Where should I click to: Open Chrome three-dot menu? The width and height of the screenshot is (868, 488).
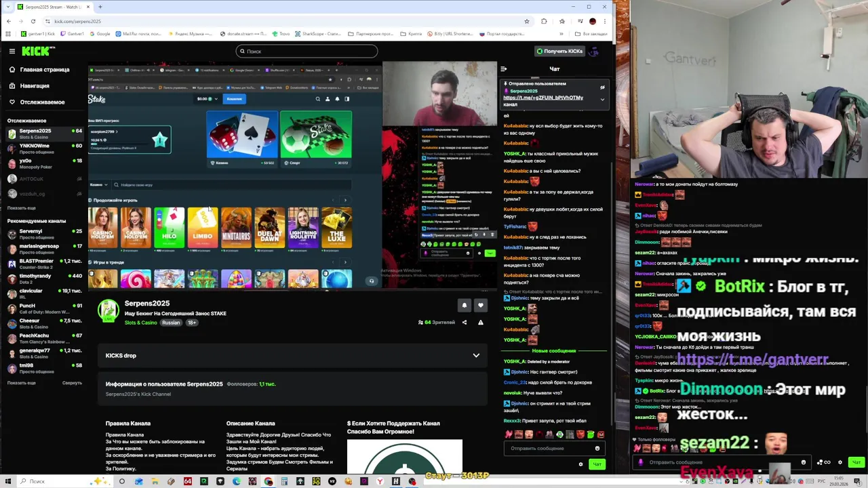606,21
